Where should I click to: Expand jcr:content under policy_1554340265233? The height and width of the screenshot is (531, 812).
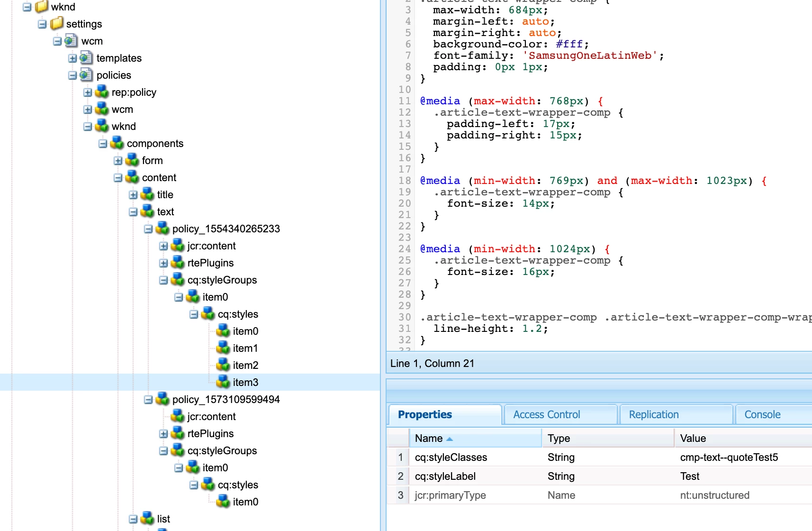point(163,246)
